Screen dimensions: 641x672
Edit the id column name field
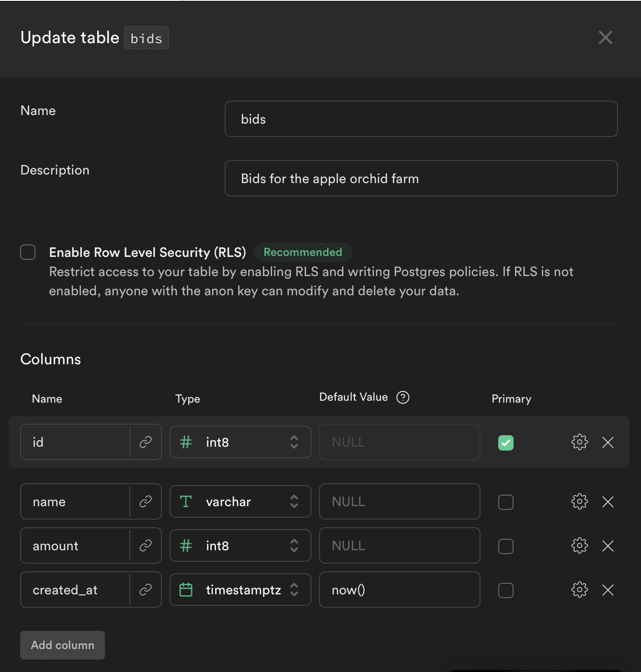[x=75, y=442]
